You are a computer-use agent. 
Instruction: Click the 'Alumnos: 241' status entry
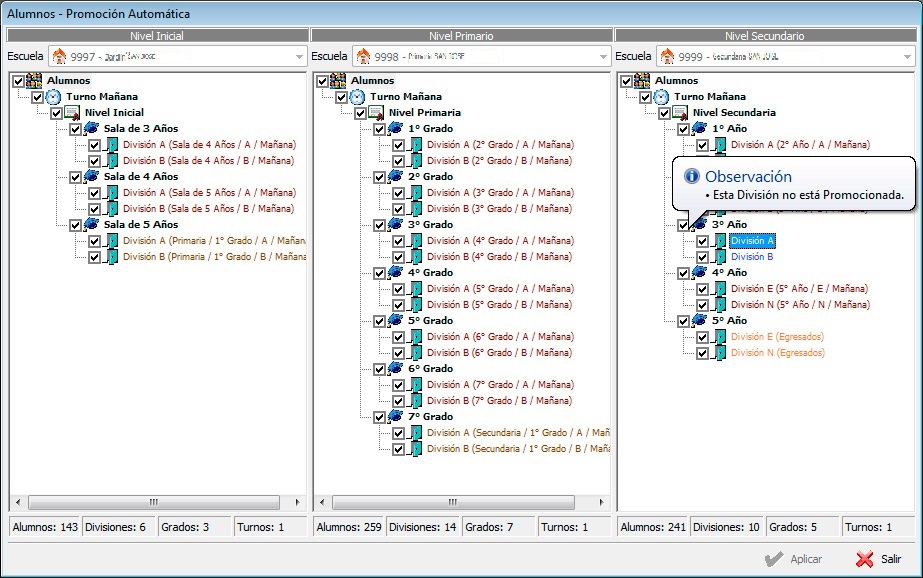(653, 527)
